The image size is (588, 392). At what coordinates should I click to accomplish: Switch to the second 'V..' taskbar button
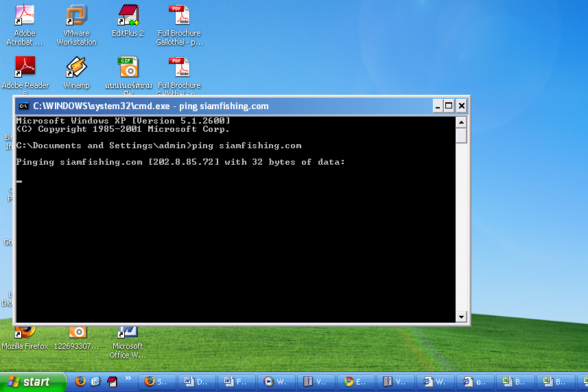(x=395, y=382)
